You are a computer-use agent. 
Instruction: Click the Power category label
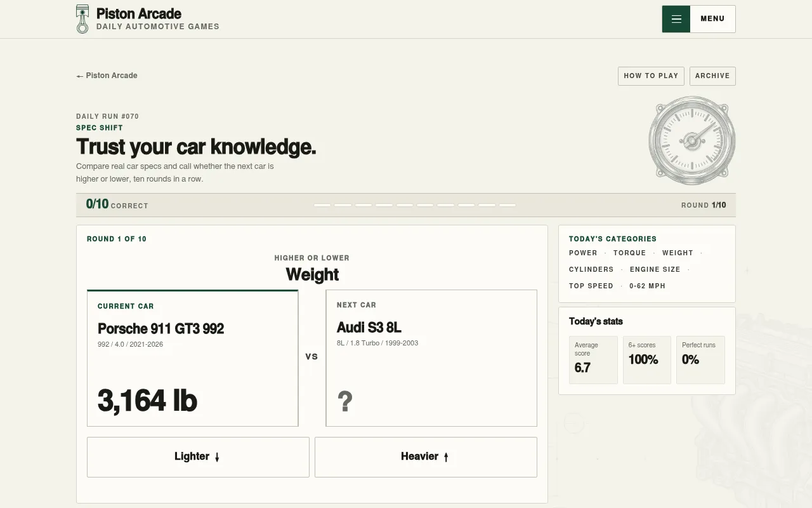pos(583,253)
